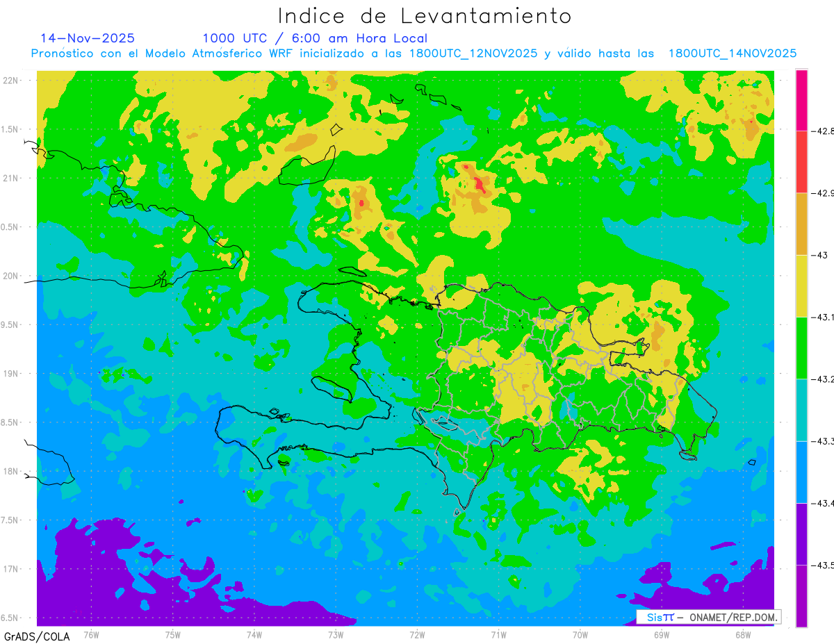Click the "68W" longitude label
The height and width of the screenshot is (644, 834).
point(743,634)
